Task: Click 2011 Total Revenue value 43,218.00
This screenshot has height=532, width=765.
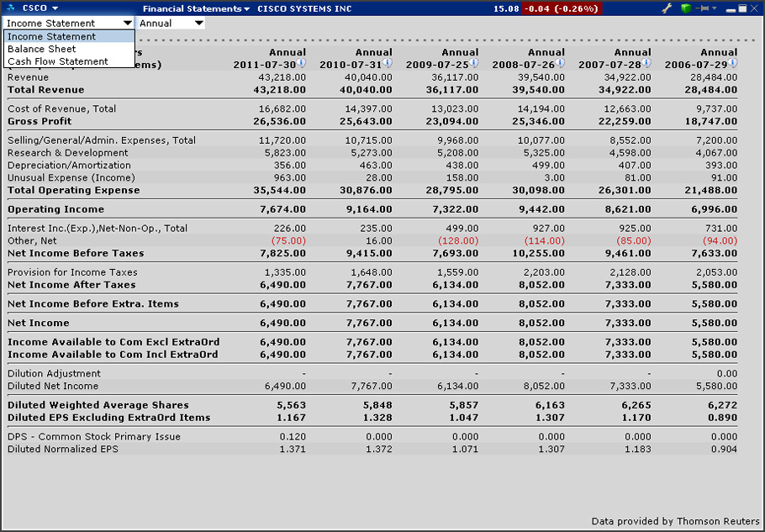Action: pyautogui.click(x=280, y=90)
